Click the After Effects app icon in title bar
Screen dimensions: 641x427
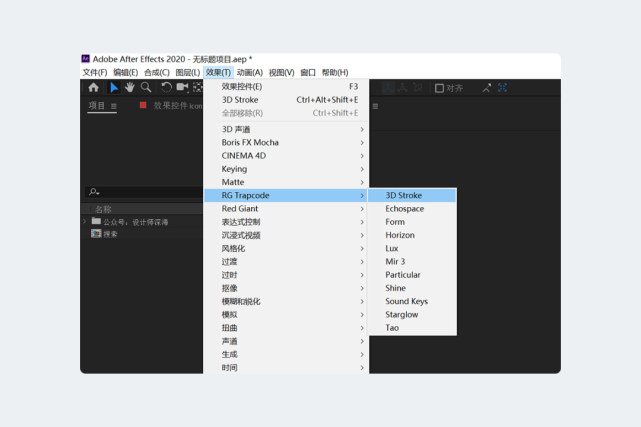click(x=85, y=59)
